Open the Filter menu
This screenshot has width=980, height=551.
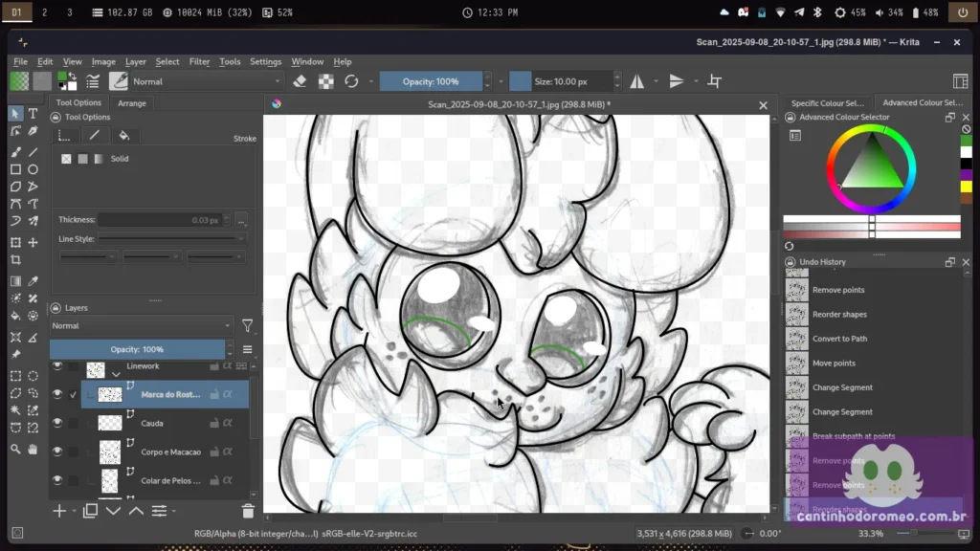tap(199, 62)
